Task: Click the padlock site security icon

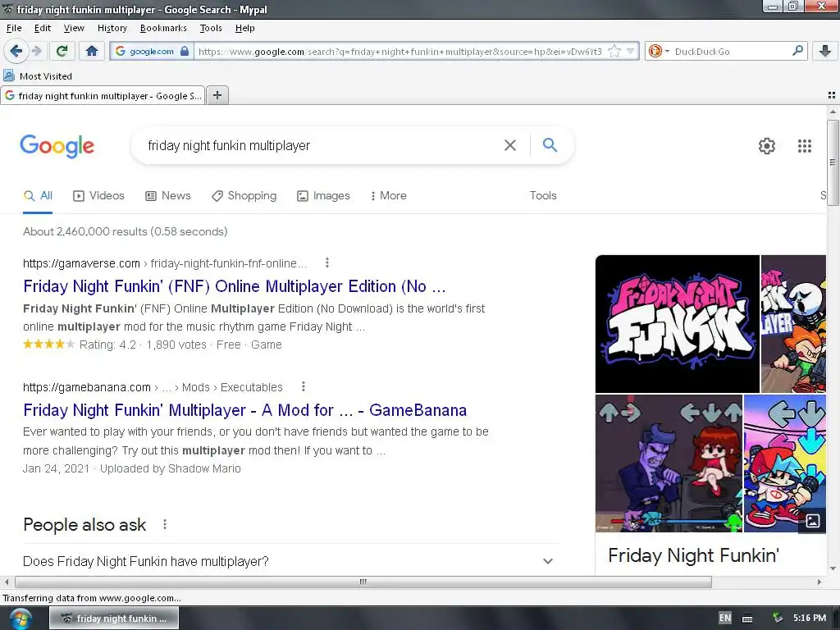Action: (x=185, y=52)
